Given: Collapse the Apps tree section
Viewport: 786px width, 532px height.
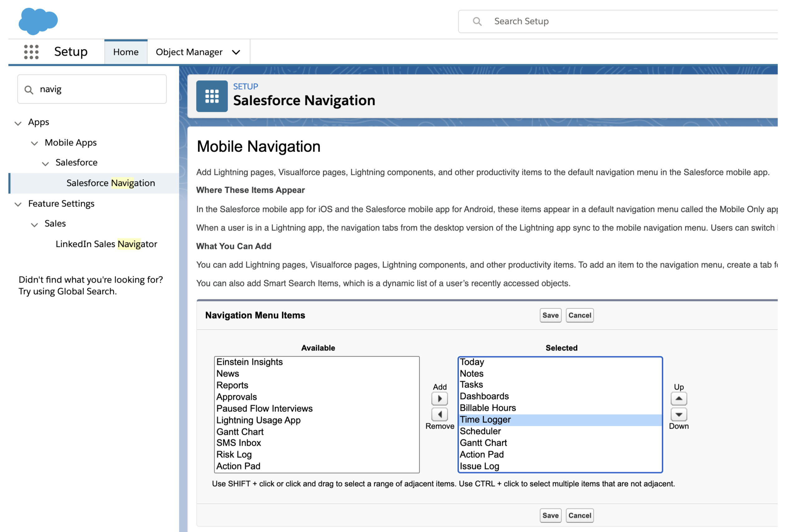Looking at the screenshot, I should [18, 123].
